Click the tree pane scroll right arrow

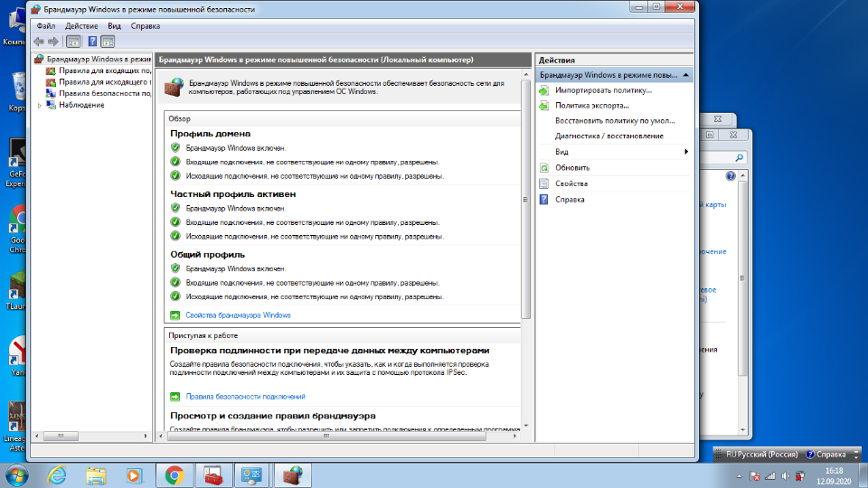tap(146, 436)
